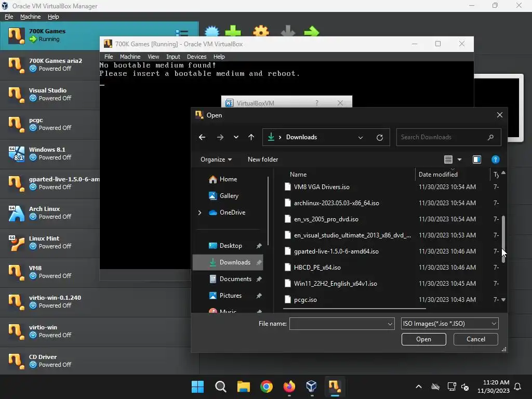This screenshot has height=399, width=532.
Task: Click the search magnifier in Search Downloads
Action: click(490, 137)
